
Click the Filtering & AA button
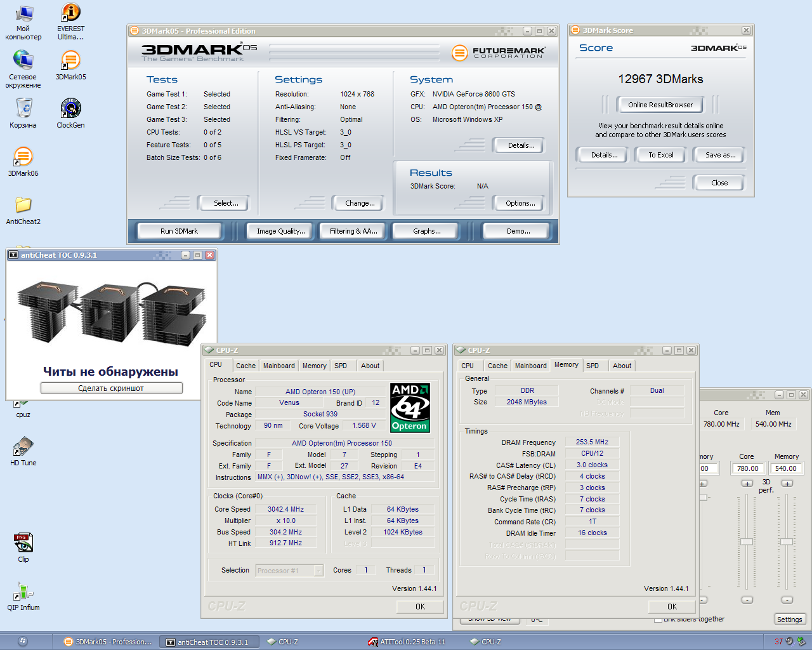point(353,231)
